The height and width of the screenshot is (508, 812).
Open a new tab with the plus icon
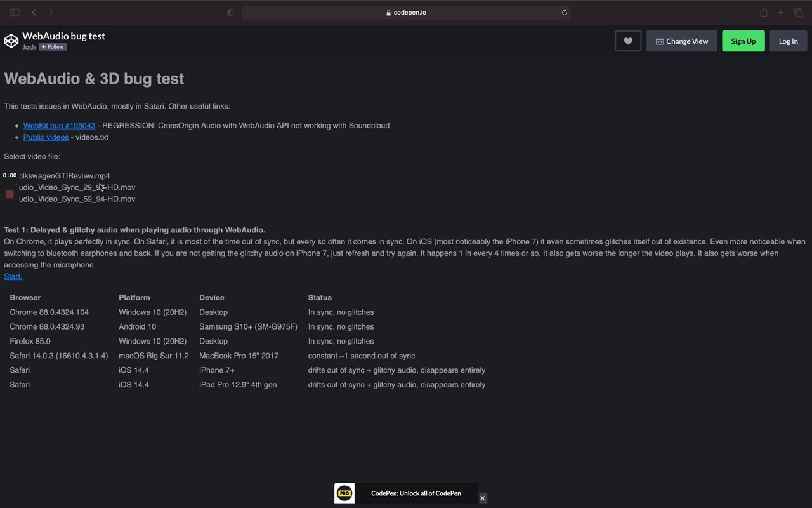pyautogui.click(x=781, y=12)
